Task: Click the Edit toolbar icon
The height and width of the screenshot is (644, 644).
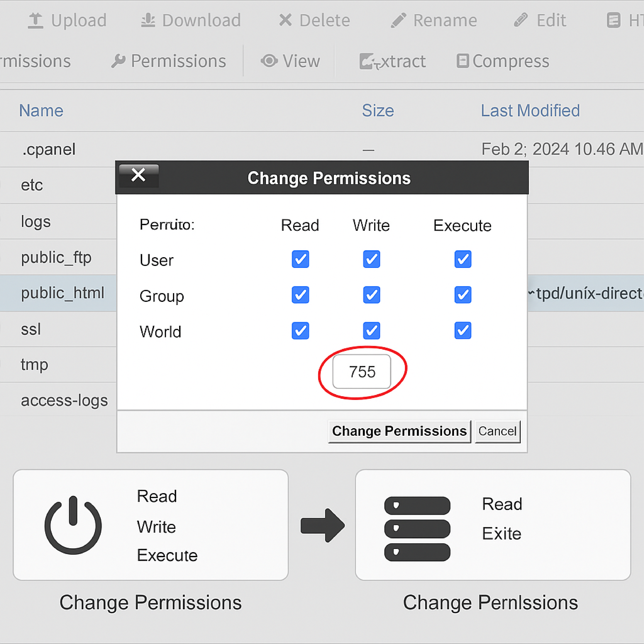Action: point(521,20)
